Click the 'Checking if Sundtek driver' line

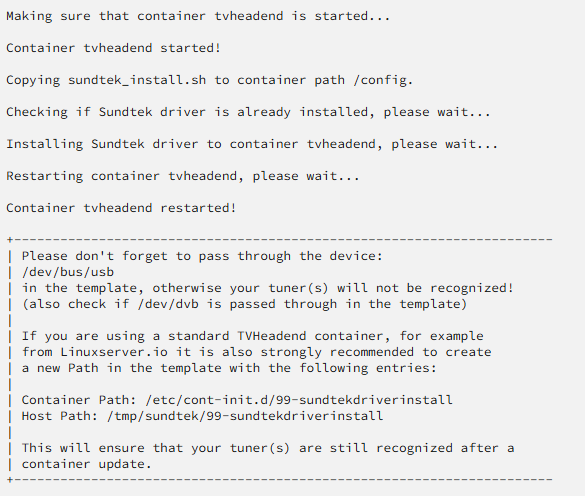point(248,112)
